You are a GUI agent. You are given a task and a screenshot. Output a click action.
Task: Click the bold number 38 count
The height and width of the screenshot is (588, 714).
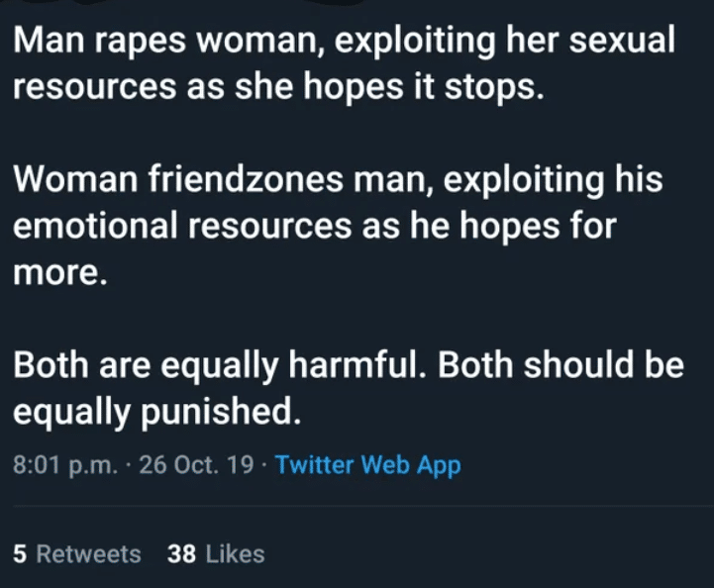point(181,554)
